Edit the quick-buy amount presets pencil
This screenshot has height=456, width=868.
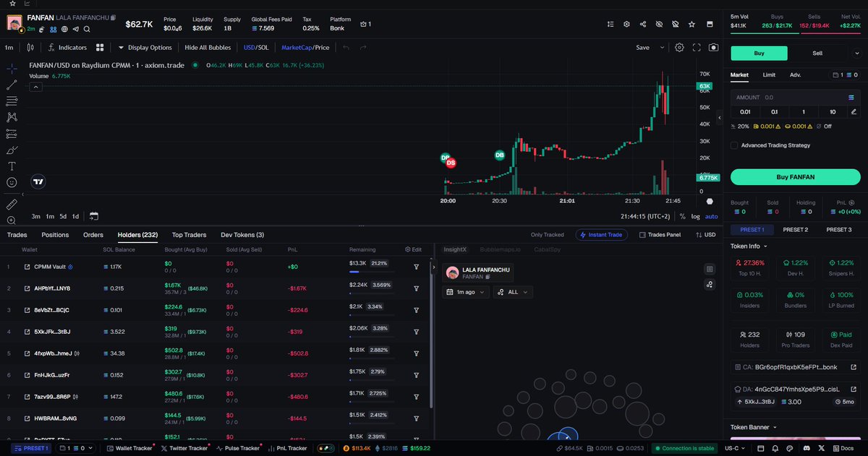(x=854, y=111)
